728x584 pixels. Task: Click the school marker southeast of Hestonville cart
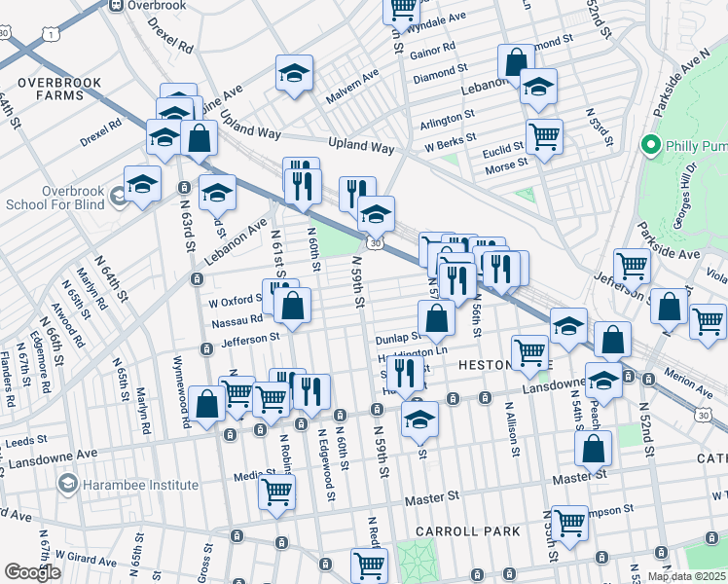pos(568,326)
